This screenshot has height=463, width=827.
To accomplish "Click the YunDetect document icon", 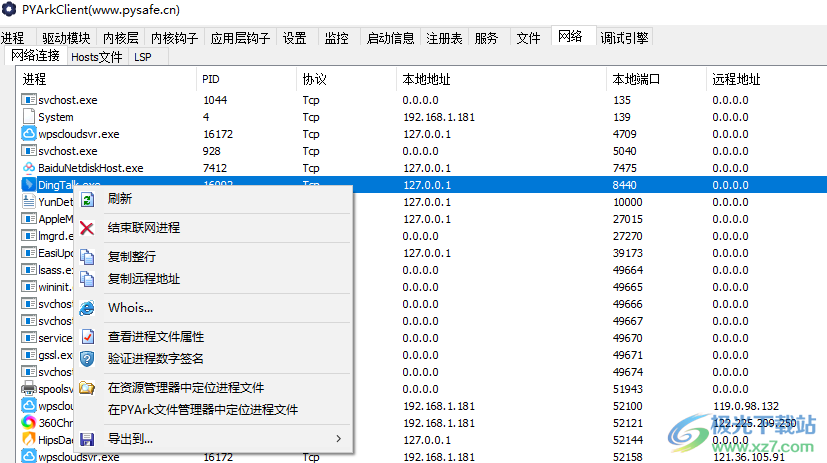I will pos(28,201).
